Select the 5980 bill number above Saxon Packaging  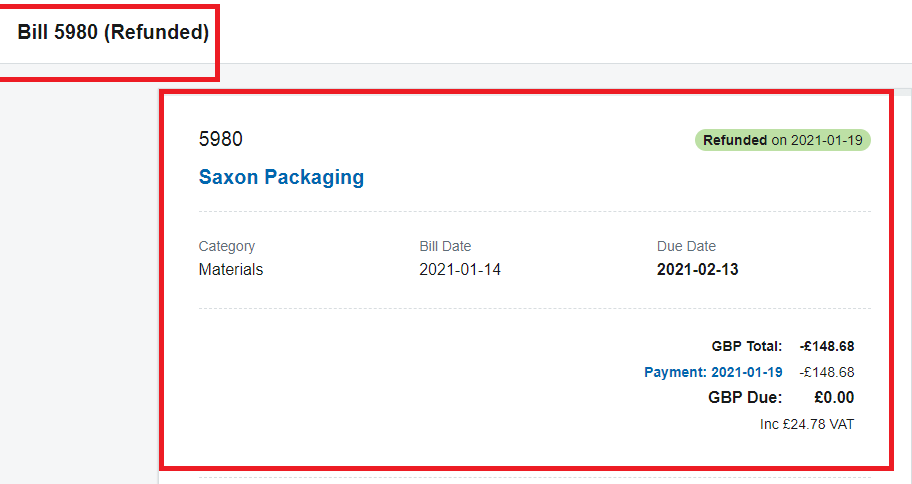[x=220, y=139]
